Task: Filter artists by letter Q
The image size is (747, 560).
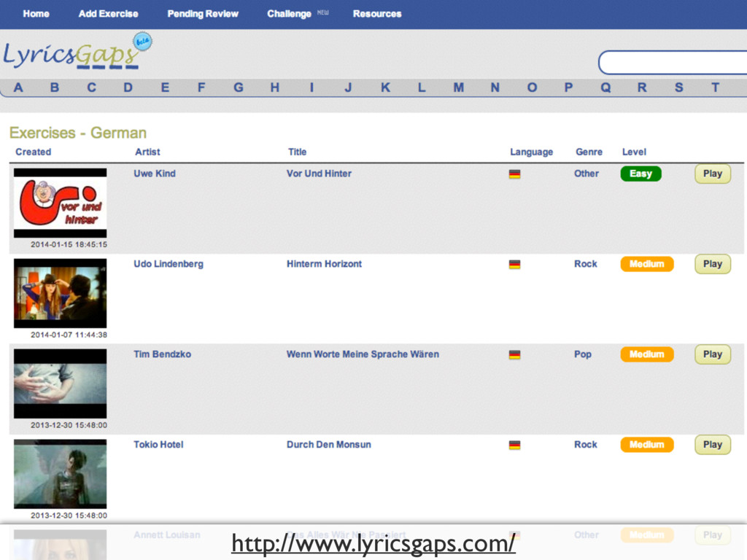Action: point(605,87)
